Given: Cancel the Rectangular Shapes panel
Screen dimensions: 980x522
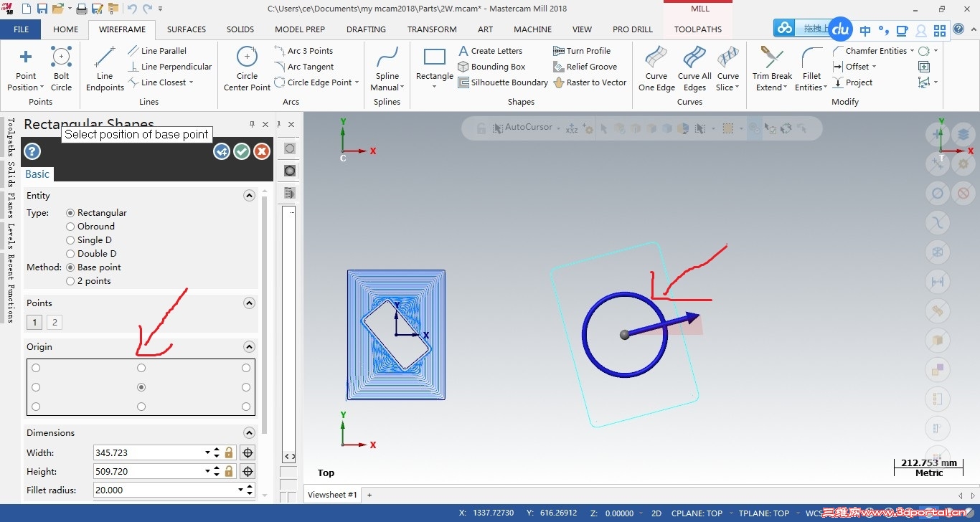Looking at the screenshot, I should 262,151.
